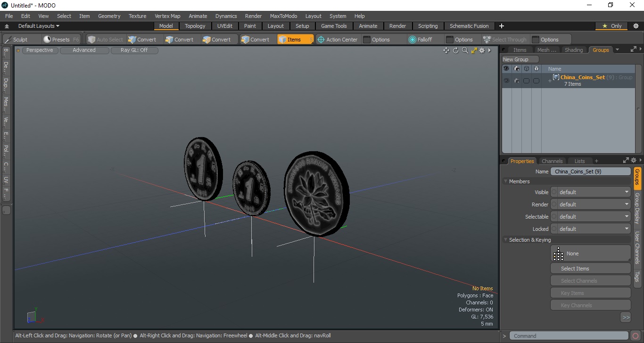Click the New Group button
644x343 pixels.
click(x=520, y=59)
